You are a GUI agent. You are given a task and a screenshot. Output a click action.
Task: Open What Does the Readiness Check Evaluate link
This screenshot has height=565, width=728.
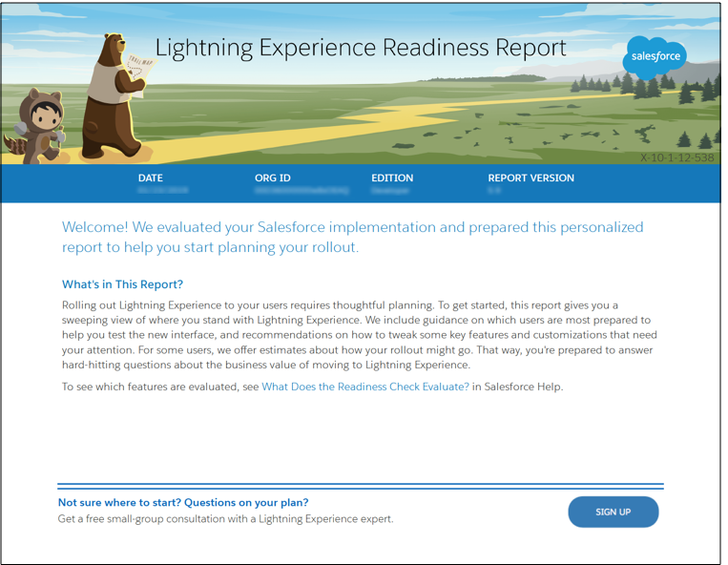(365, 387)
